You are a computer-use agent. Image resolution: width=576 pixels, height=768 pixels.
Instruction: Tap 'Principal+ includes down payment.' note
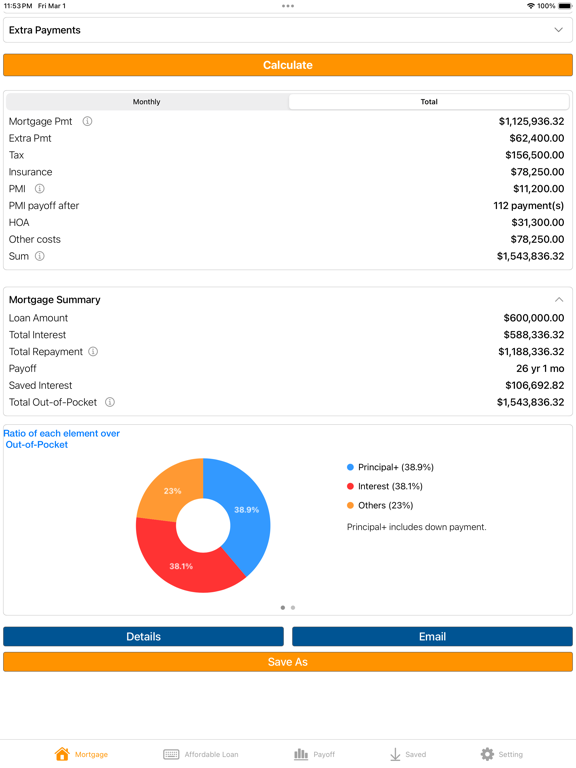click(417, 527)
